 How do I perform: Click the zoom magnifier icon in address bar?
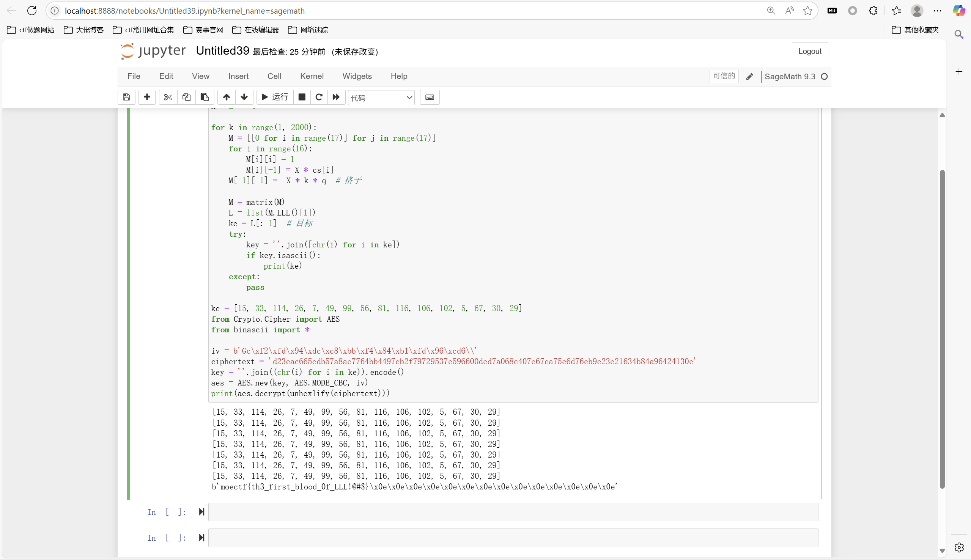point(771,11)
